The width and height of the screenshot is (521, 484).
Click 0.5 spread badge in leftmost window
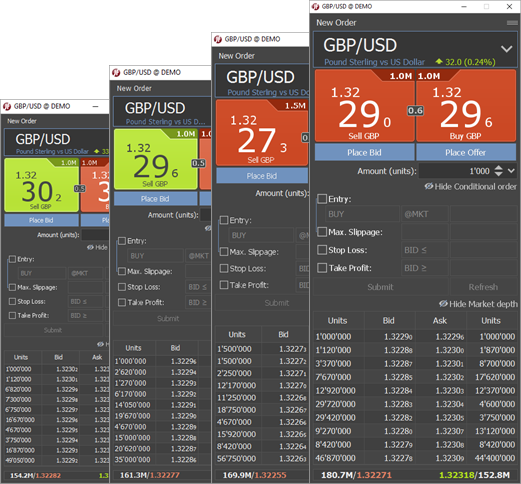coord(80,189)
